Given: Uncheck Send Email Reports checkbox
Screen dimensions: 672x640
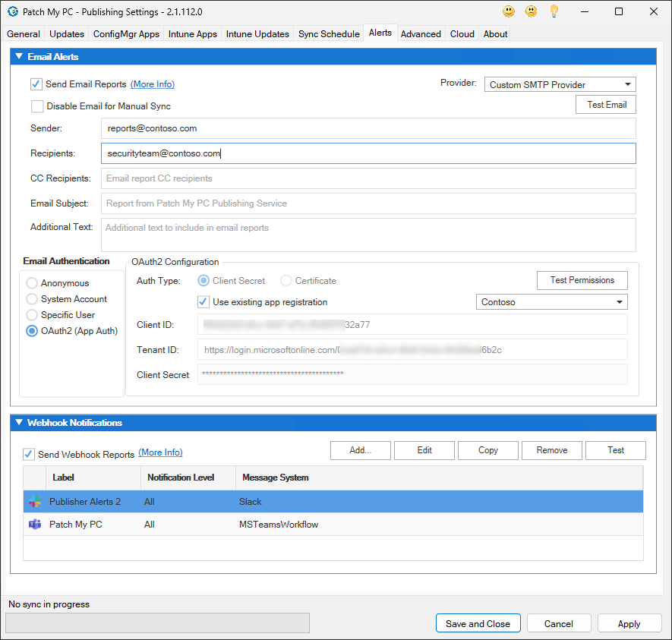Looking at the screenshot, I should (x=36, y=84).
